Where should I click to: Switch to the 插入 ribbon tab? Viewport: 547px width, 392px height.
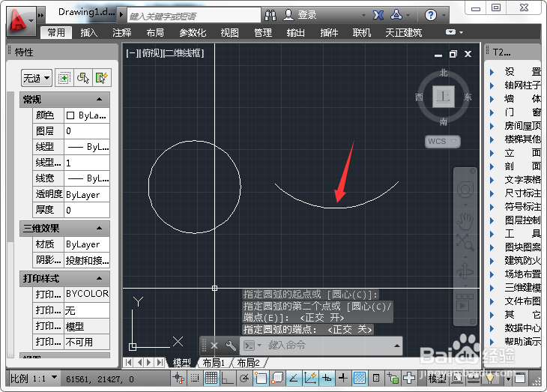click(89, 32)
